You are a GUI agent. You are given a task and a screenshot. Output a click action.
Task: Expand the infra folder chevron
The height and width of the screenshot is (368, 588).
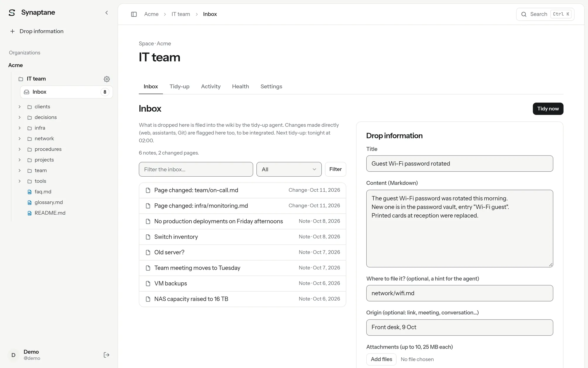coord(20,128)
